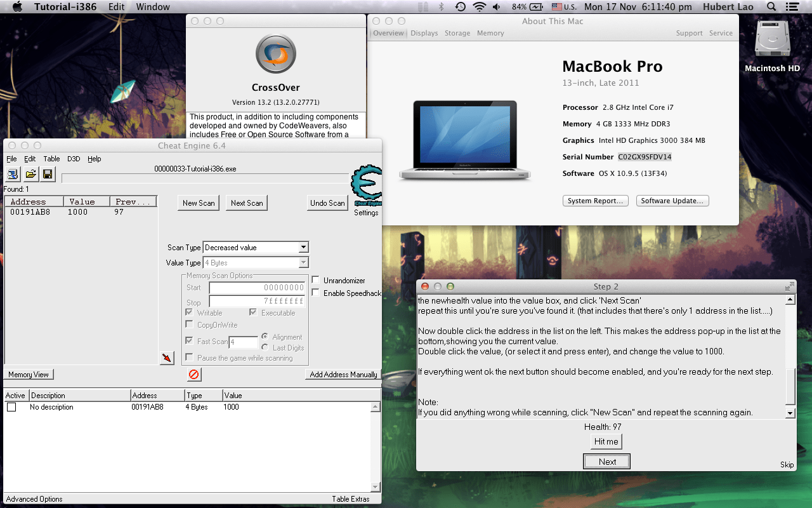This screenshot has width=812, height=508.
Task: Switch to Memory tab in About This Mac
Action: 490,33
